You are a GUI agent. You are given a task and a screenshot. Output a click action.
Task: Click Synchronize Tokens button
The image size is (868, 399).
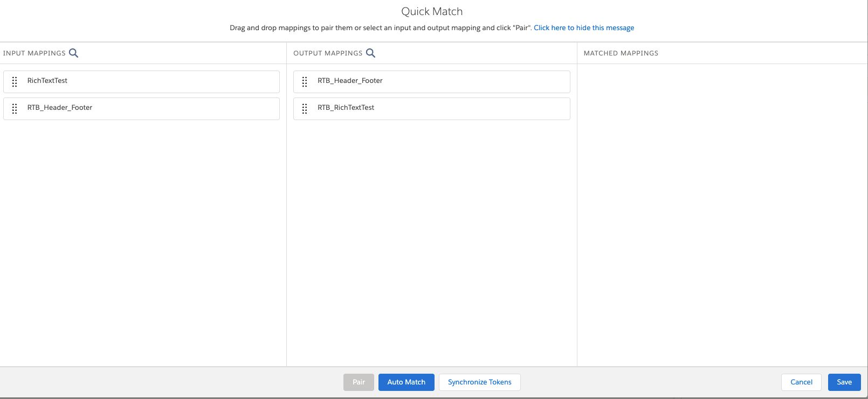pyautogui.click(x=480, y=382)
